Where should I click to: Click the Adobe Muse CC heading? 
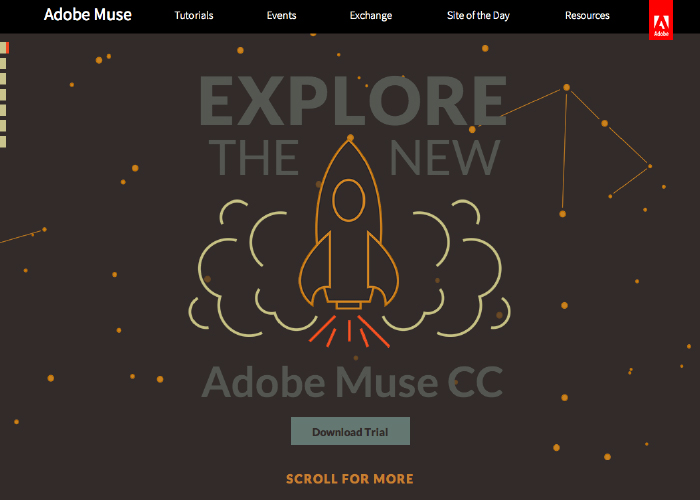click(x=353, y=382)
